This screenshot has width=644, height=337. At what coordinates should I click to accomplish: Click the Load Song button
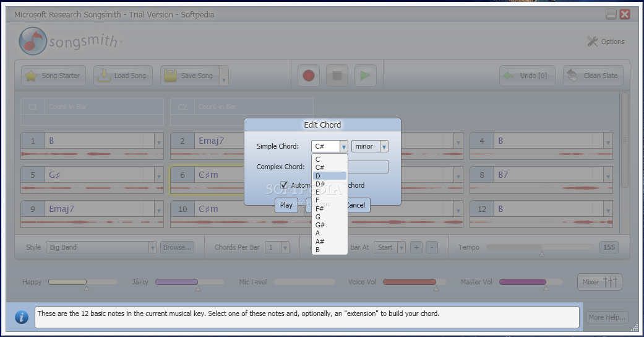[x=123, y=76]
